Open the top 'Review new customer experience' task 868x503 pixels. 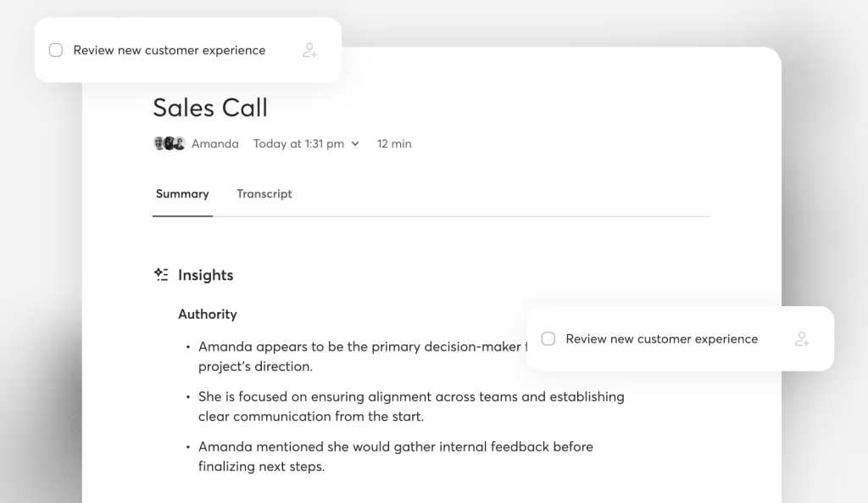[170, 50]
